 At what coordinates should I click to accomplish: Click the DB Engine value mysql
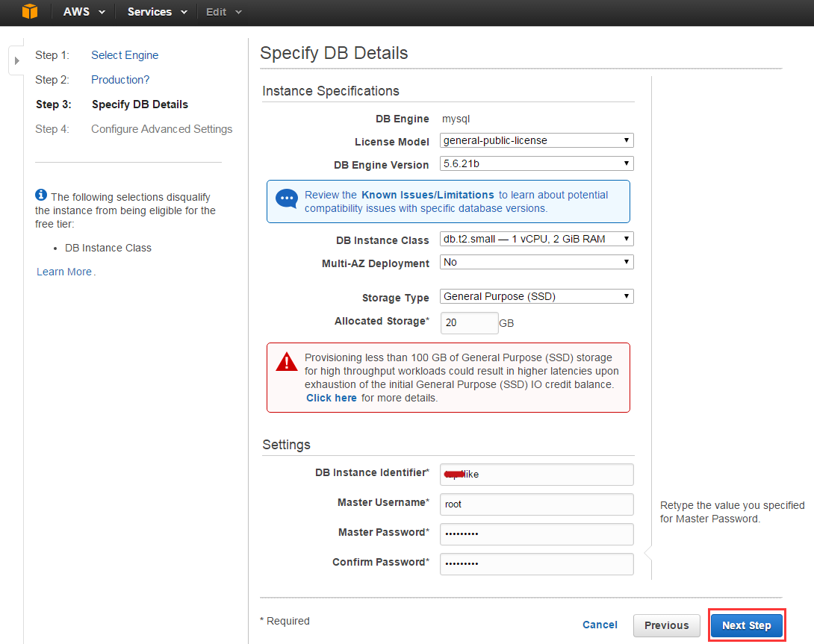tap(456, 119)
